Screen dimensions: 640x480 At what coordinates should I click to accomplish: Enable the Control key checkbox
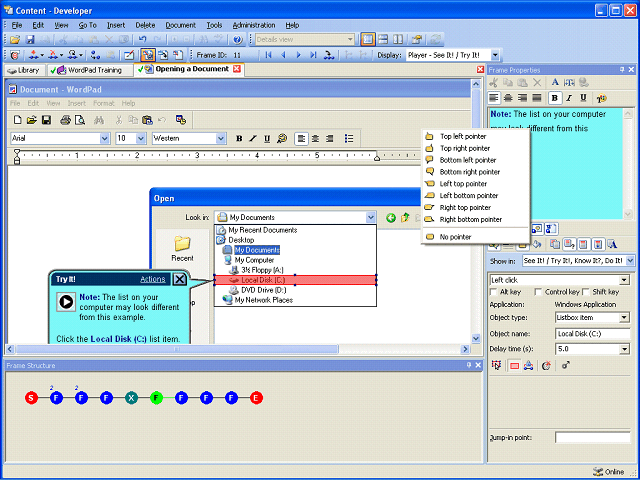tap(538, 291)
